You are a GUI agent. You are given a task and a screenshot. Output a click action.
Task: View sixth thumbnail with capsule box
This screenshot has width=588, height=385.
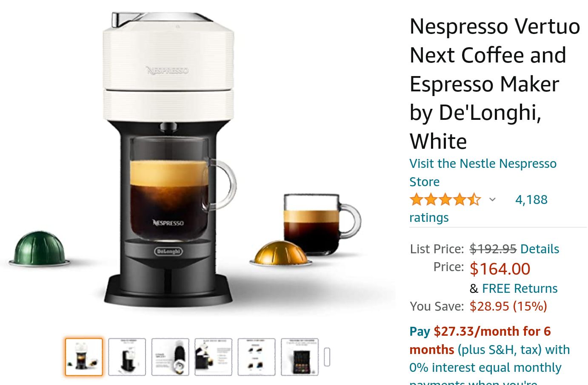pyautogui.click(x=300, y=357)
